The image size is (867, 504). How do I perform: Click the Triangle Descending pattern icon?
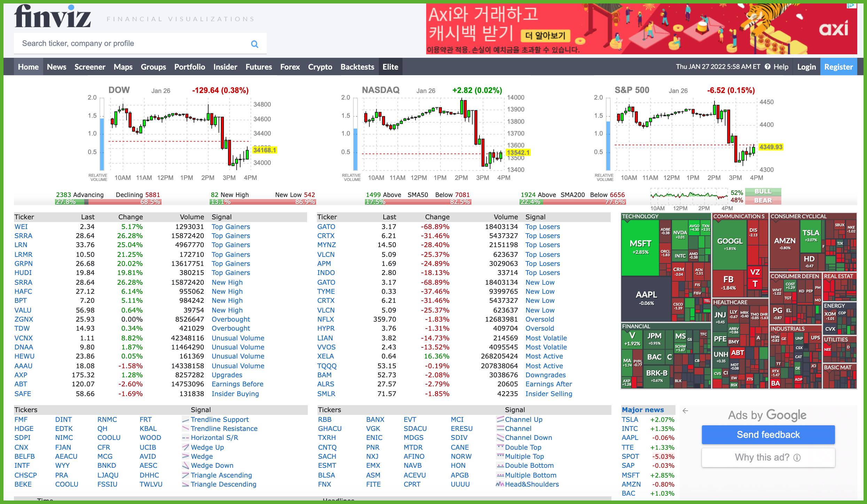tap(186, 484)
